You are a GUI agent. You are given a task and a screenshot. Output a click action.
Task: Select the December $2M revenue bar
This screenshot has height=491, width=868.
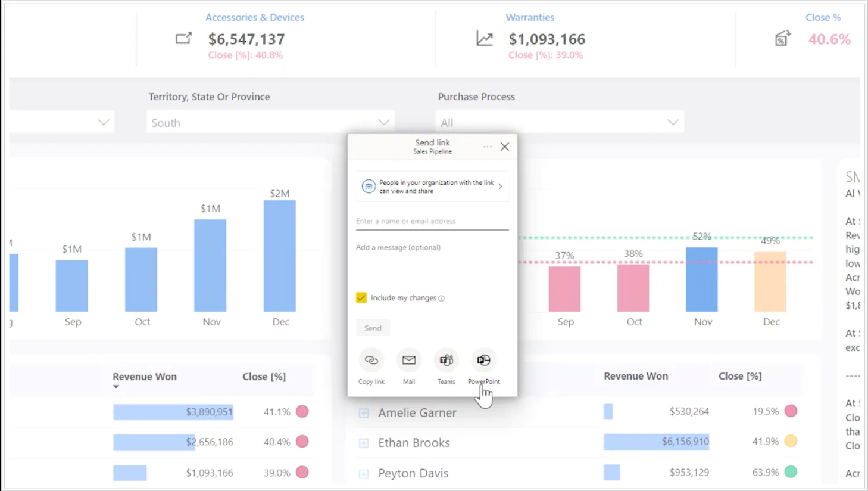[x=280, y=256]
